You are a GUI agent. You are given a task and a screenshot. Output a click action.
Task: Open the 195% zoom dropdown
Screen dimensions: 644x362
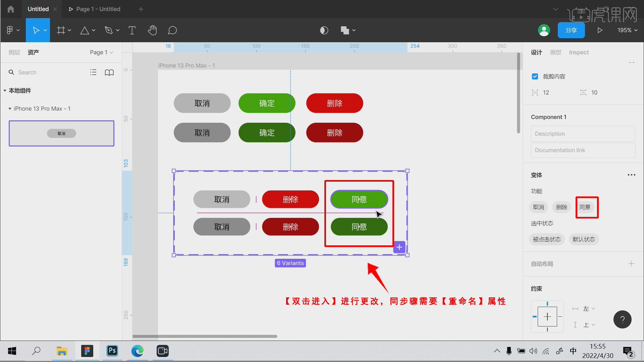(x=627, y=30)
